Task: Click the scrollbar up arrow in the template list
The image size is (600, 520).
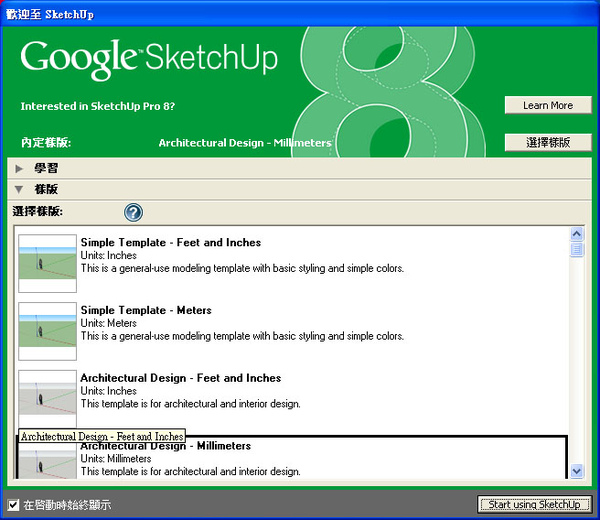Action: pos(577,233)
